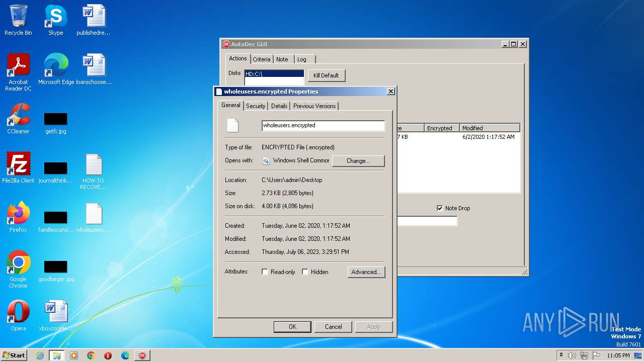Image resolution: width=644 pixels, height=362 pixels.
Task: Click Modified column header in AutoDec
Action: pos(490,128)
